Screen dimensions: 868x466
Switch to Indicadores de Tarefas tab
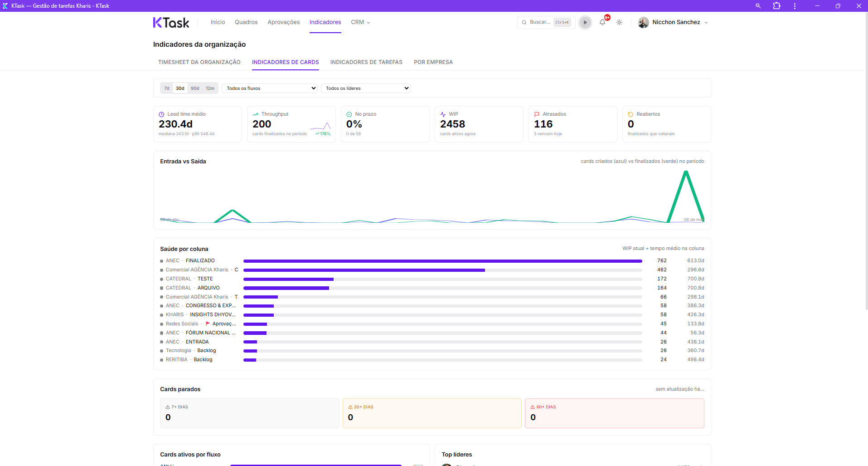(x=366, y=62)
